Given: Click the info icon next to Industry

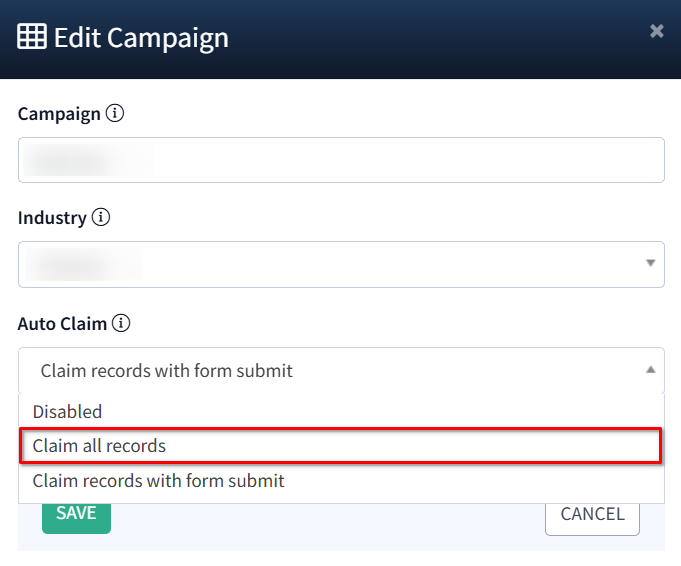Looking at the screenshot, I should click(100, 217).
